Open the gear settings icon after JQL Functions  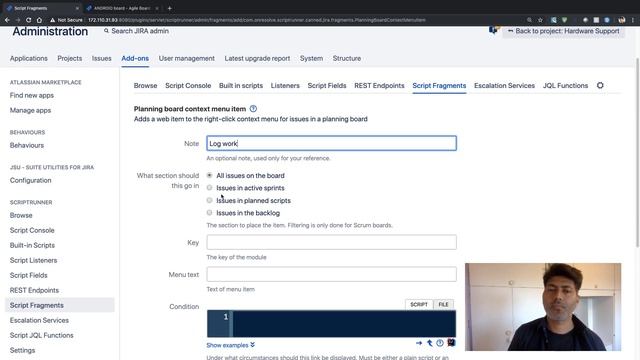coord(600,85)
